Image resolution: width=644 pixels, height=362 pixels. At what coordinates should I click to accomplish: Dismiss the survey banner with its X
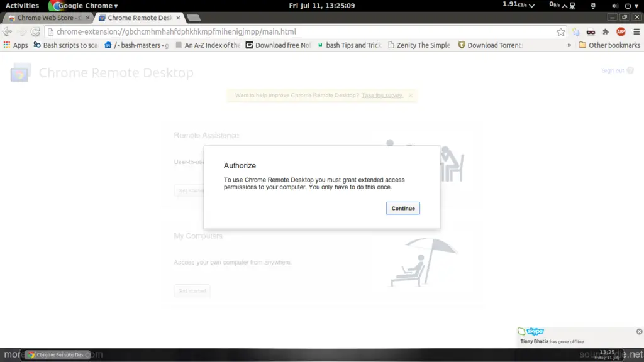(x=410, y=96)
